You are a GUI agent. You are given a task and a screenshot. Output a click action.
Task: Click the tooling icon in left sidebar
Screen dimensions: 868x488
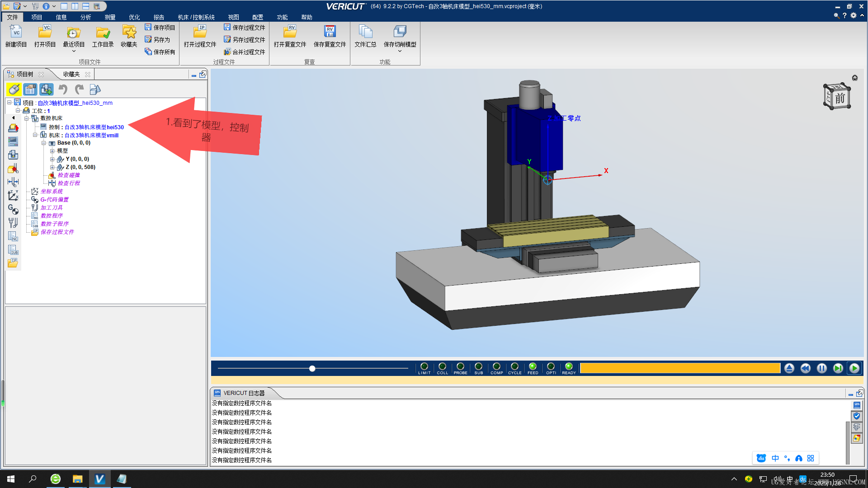coord(13,222)
